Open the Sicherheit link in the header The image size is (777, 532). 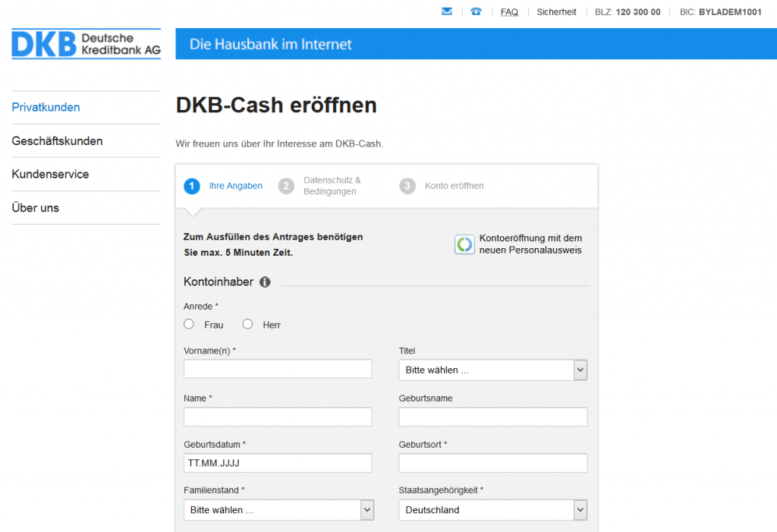[556, 12]
